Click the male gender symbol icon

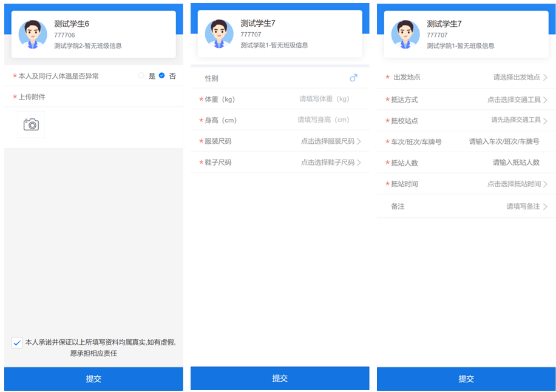pos(353,78)
